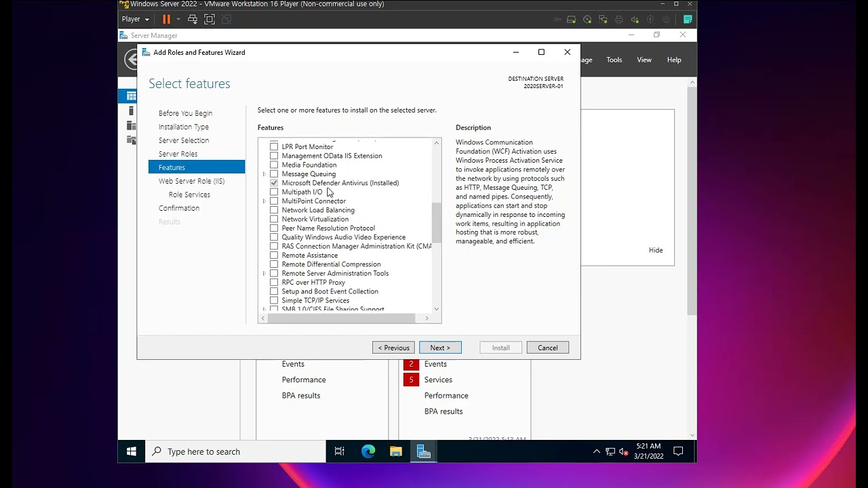Select the Simple TCP/IP Services checkbox
868x488 pixels.
pyautogui.click(x=274, y=300)
